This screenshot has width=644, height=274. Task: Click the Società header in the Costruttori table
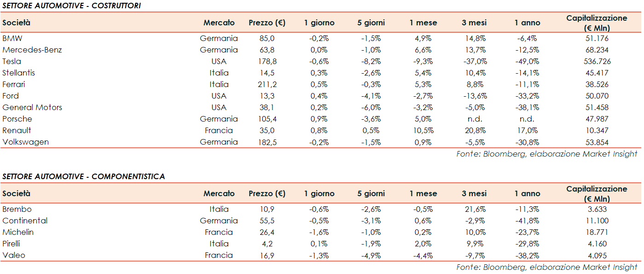point(17,23)
